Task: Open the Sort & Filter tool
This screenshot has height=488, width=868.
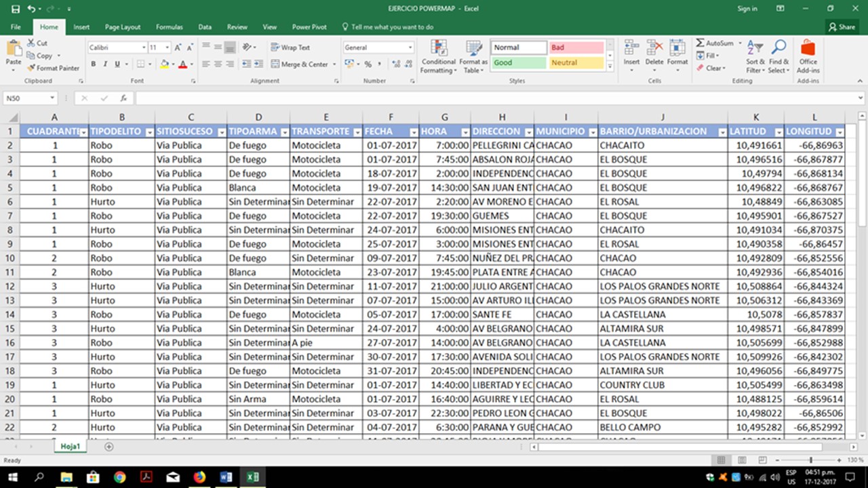Action: pos(755,56)
